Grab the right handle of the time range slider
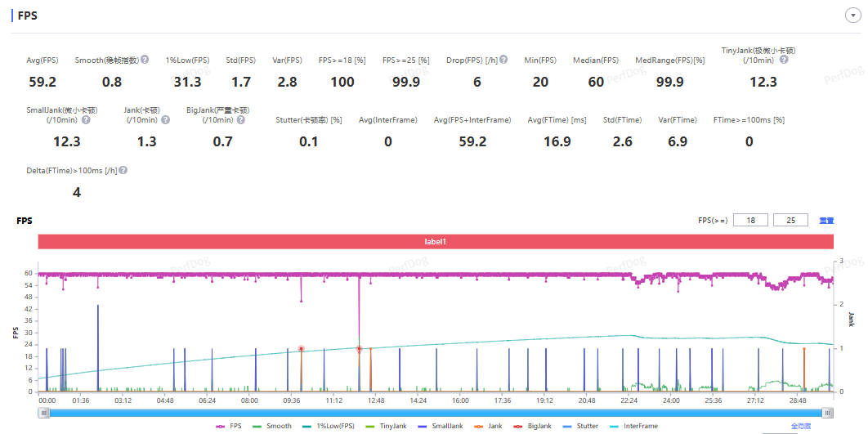868x434 pixels. pyautogui.click(x=828, y=413)
